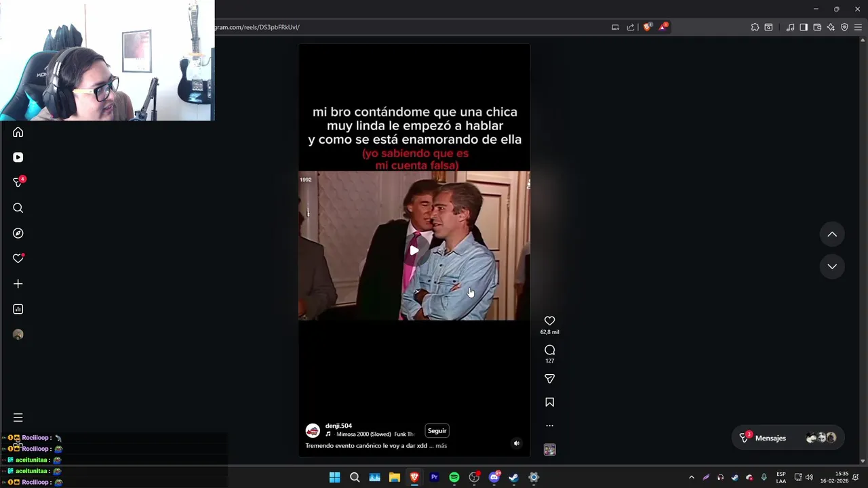Open the volume control in the system tray
The height and width of the screenshot is (488, 868).
[809, 477]
